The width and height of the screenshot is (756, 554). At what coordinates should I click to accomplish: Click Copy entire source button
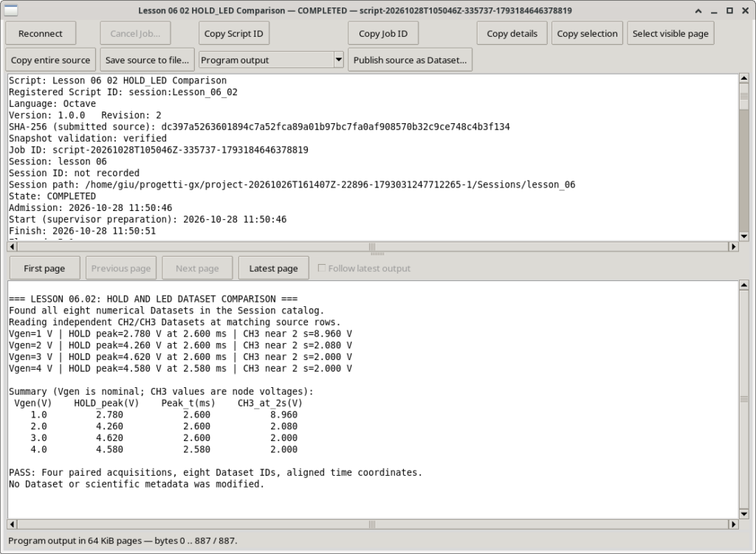pyautogui.click(x=51, y=60)
